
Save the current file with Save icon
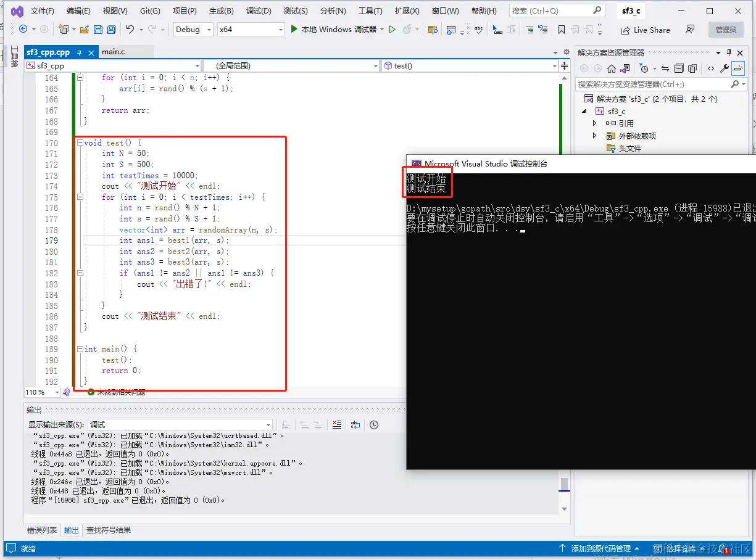[x=98, y=29]
